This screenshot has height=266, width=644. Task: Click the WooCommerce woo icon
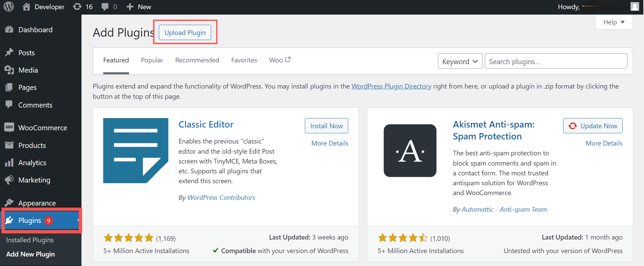pyautogui.click(x=9, y=127)
